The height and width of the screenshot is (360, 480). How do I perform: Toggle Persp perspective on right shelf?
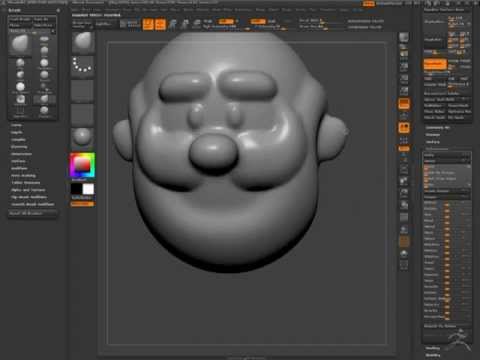404,104
